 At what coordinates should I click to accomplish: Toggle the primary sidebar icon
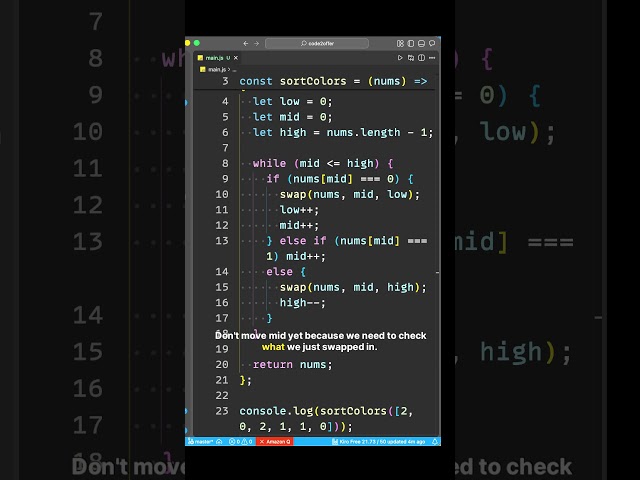[411, 43]
